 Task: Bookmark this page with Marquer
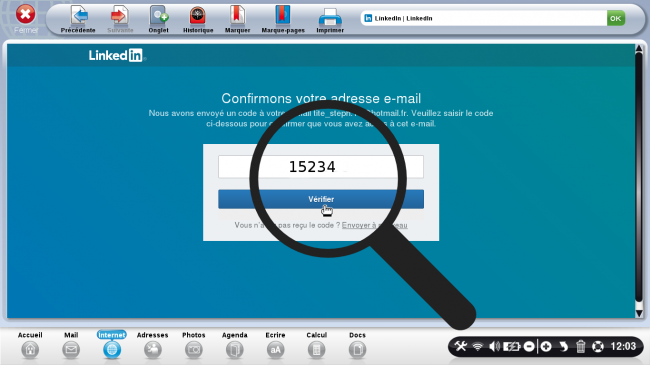click(x=237, y=19)
